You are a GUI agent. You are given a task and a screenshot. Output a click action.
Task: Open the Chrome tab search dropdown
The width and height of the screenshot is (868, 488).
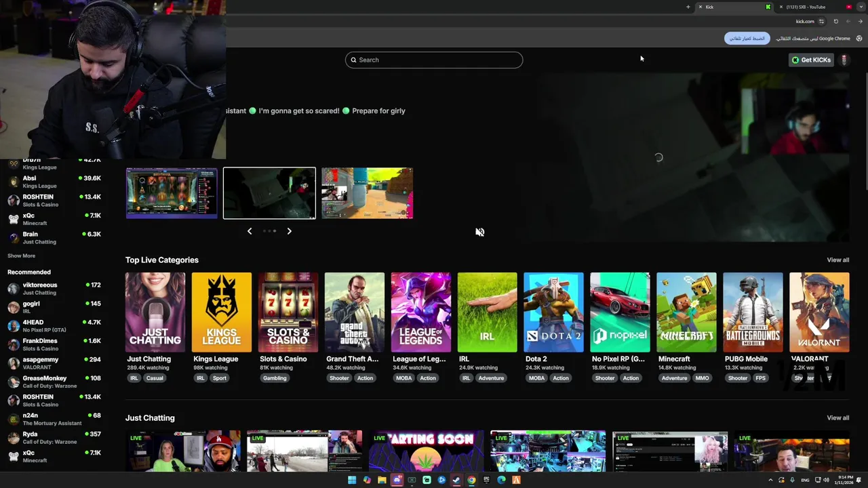(861, 7)
